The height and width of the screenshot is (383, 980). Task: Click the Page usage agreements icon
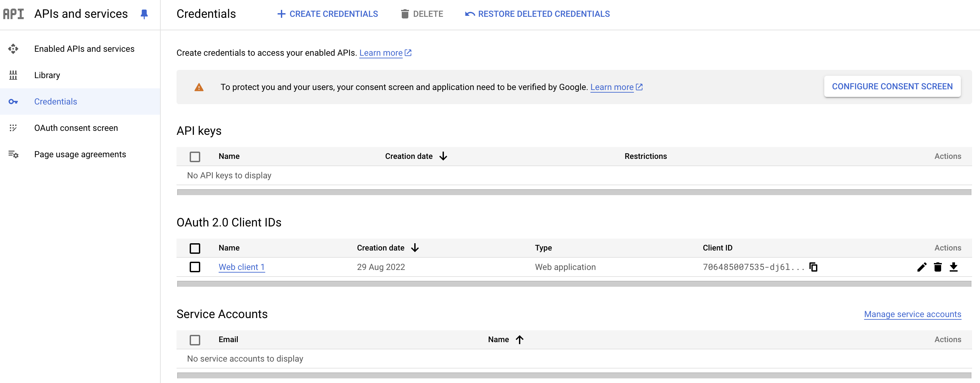click(x=13, y=154)
